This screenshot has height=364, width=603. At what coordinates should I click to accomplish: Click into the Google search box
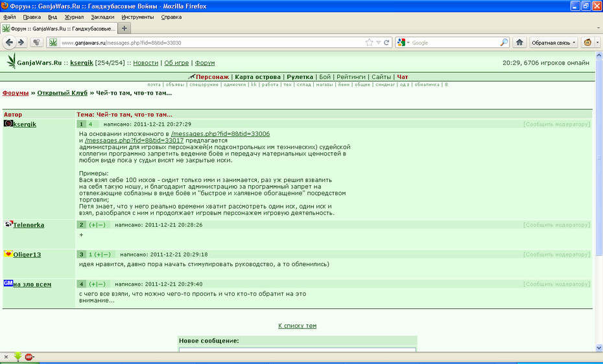click(x=455, y=43)
